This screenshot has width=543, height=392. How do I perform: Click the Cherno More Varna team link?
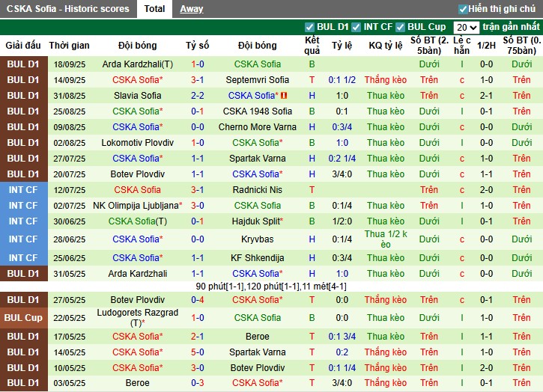(x=257, y=127)
